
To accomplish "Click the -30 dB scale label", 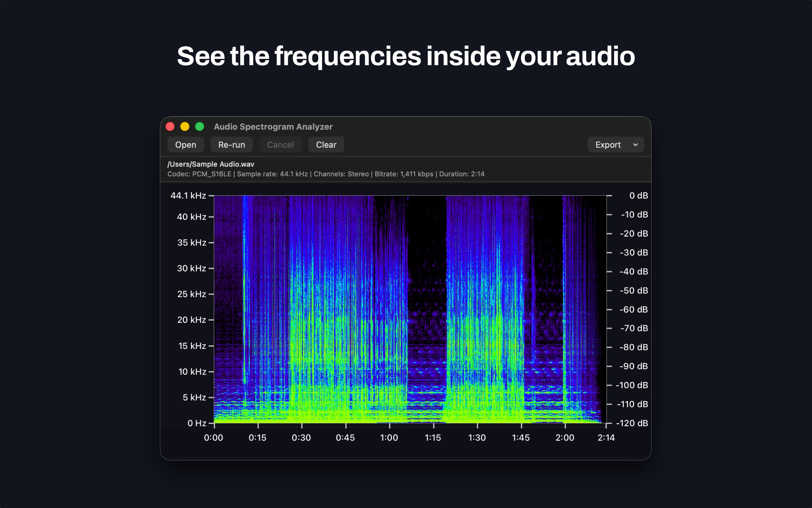I will click(634, 253).
